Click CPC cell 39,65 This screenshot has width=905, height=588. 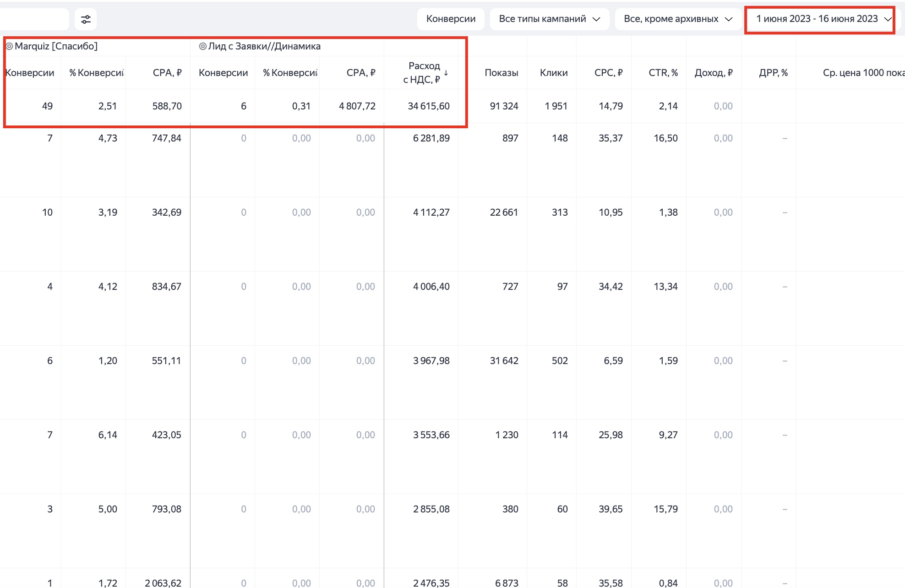pos(611,509)
